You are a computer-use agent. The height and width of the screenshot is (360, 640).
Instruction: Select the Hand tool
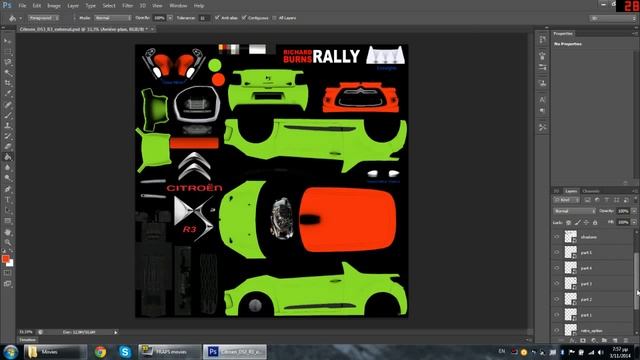pos(7,232)
